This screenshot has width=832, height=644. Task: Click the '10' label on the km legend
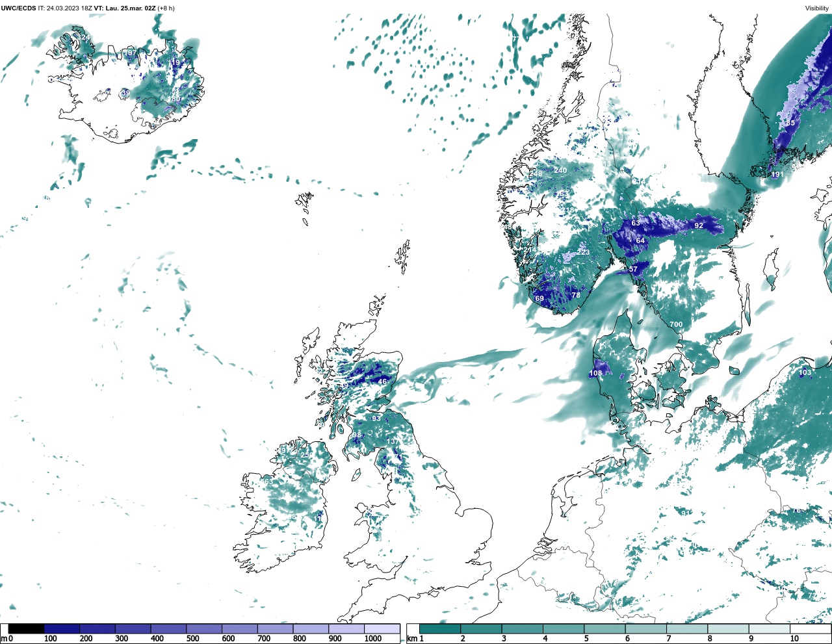[x=794, y=639]
